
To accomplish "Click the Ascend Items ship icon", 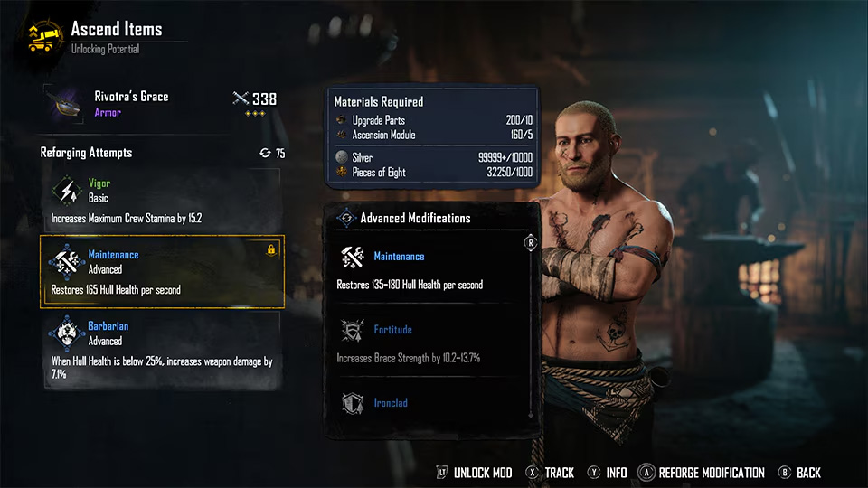I will 45,38.
